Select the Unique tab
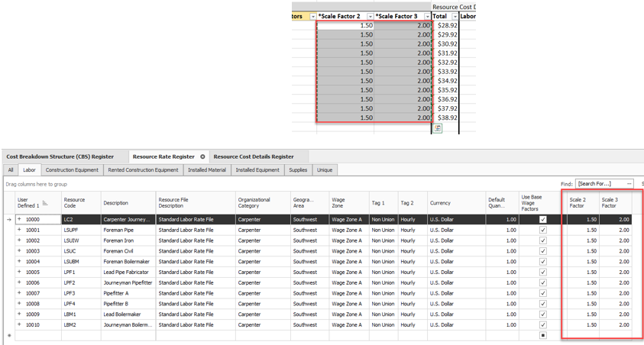644x345 pixels. pos(325,170)
